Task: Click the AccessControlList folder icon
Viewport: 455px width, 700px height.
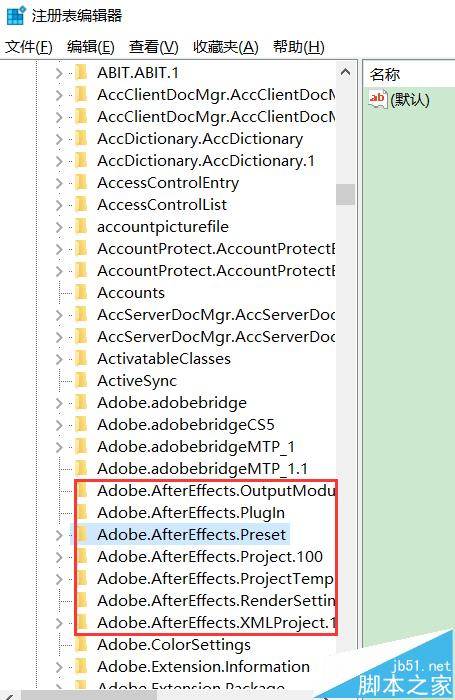Action: pos(81,204)
